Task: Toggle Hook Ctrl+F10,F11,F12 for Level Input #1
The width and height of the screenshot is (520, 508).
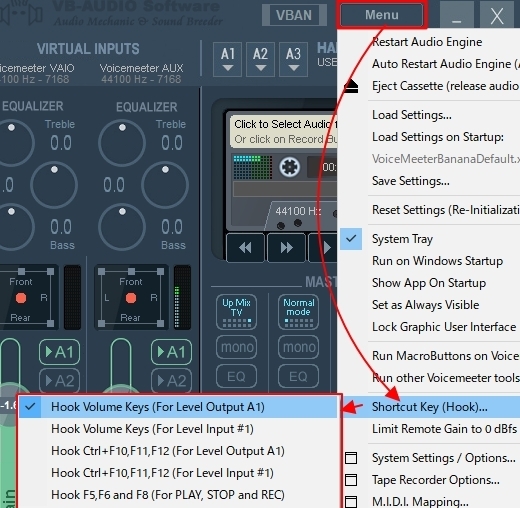Action: point(178,473)
